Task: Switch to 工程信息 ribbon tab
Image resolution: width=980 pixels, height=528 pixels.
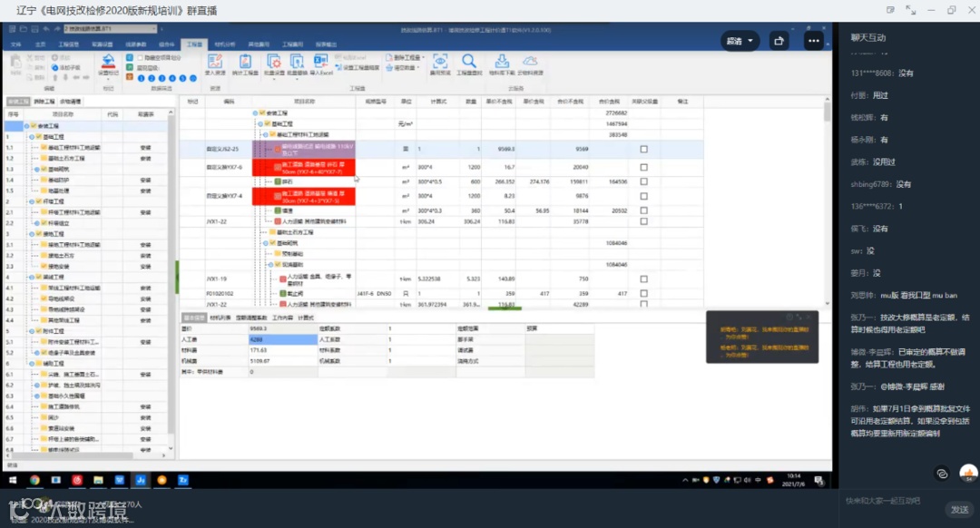Action: 69,44
